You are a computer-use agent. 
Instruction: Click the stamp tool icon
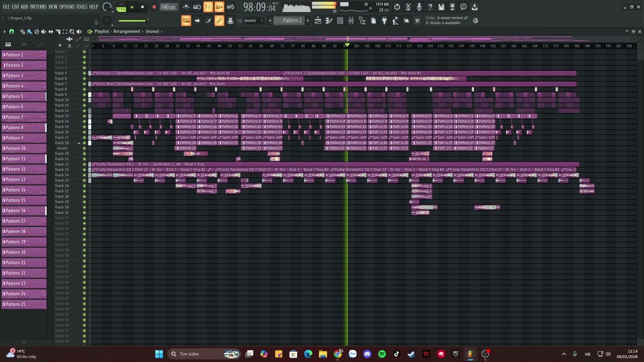230,21
